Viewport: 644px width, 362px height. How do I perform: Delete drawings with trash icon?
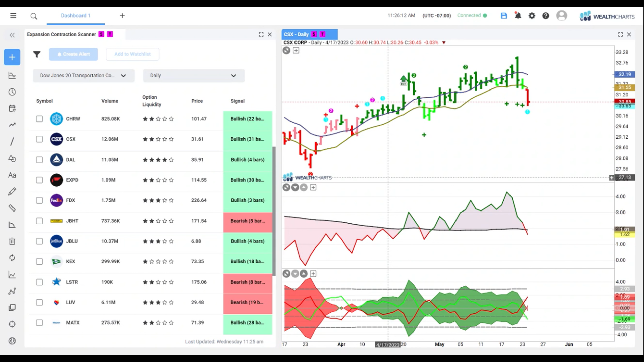[12, 241]
